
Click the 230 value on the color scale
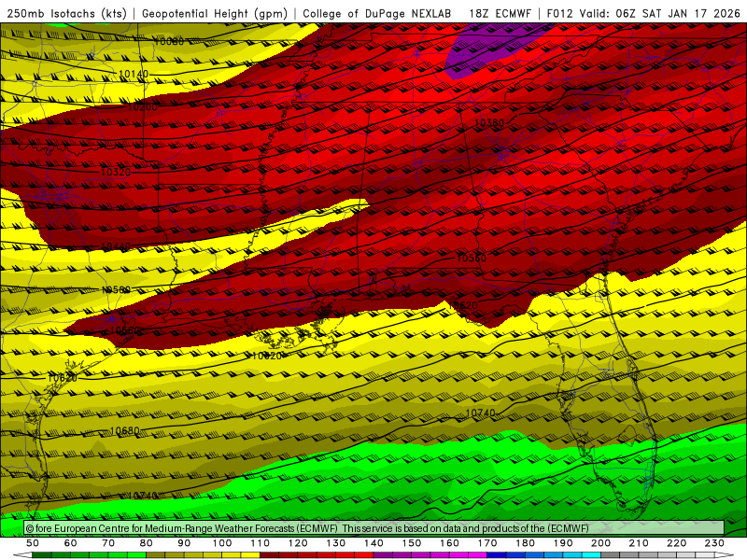(714, 543)
